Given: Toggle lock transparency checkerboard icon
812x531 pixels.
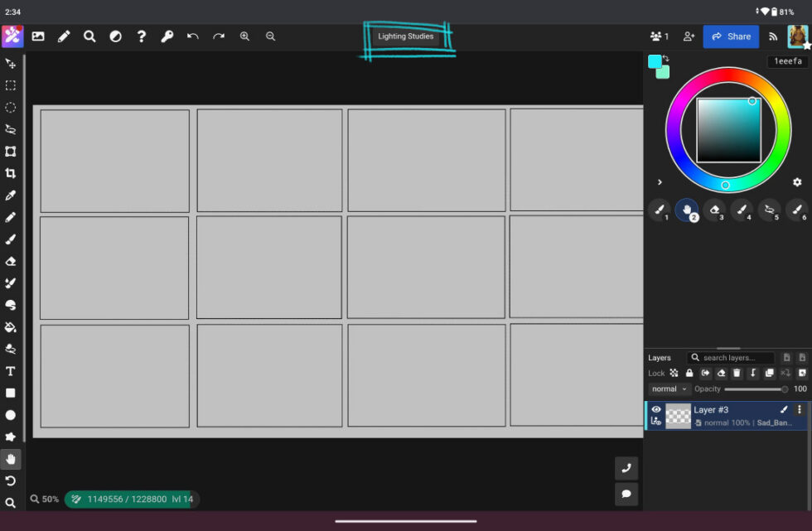Looking at the screenshot, I should tap(674, 373).
